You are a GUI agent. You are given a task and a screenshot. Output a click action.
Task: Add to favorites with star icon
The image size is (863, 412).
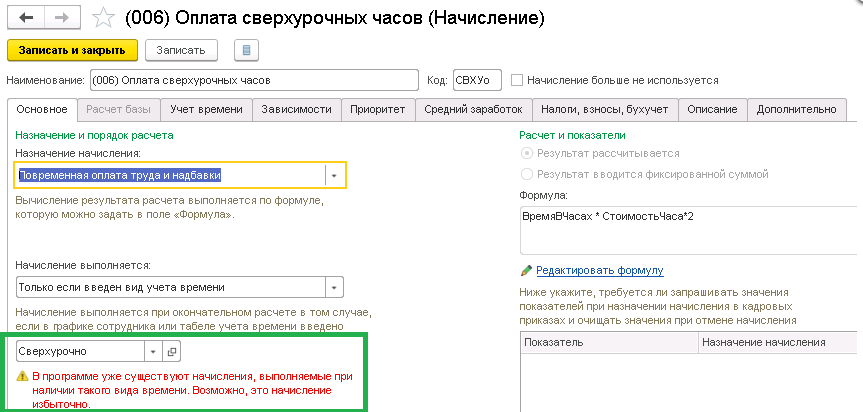coord(103,18)
